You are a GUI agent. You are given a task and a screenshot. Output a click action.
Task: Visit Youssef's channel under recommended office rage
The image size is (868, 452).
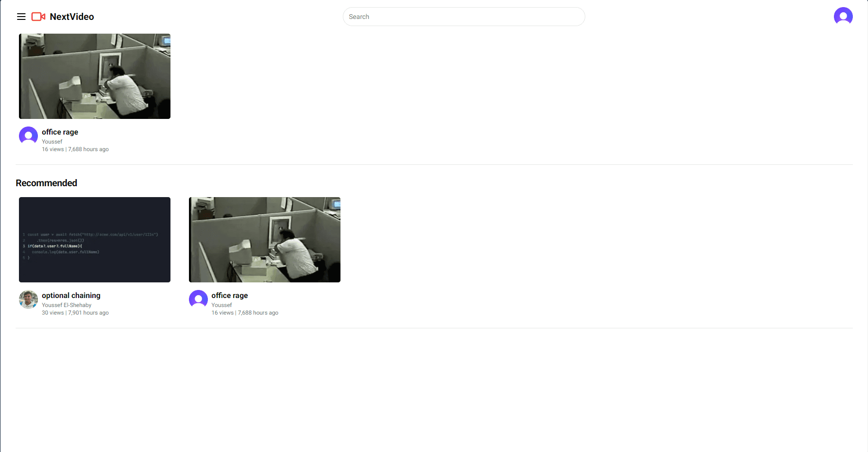coord(222,305)
